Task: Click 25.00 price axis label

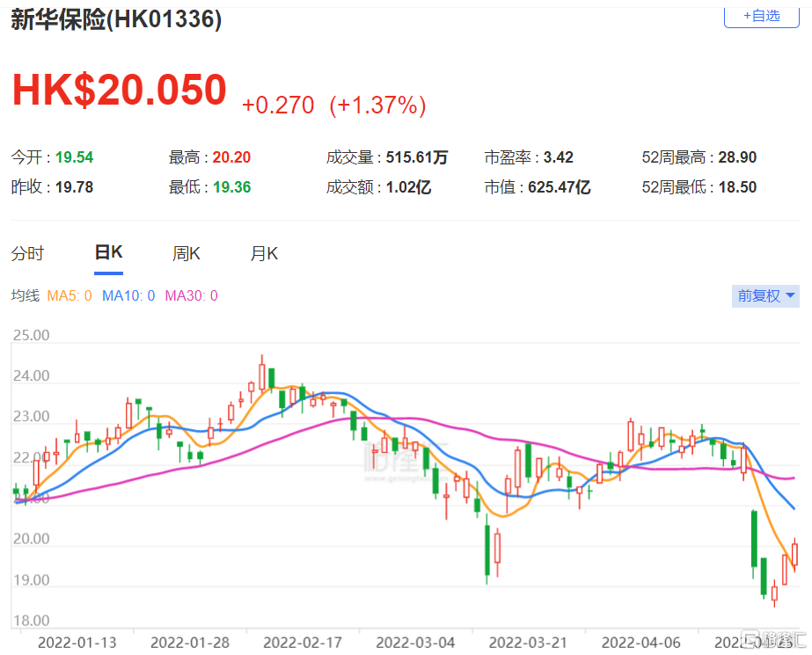Action: pyautogui.click(x=31, y=335)
